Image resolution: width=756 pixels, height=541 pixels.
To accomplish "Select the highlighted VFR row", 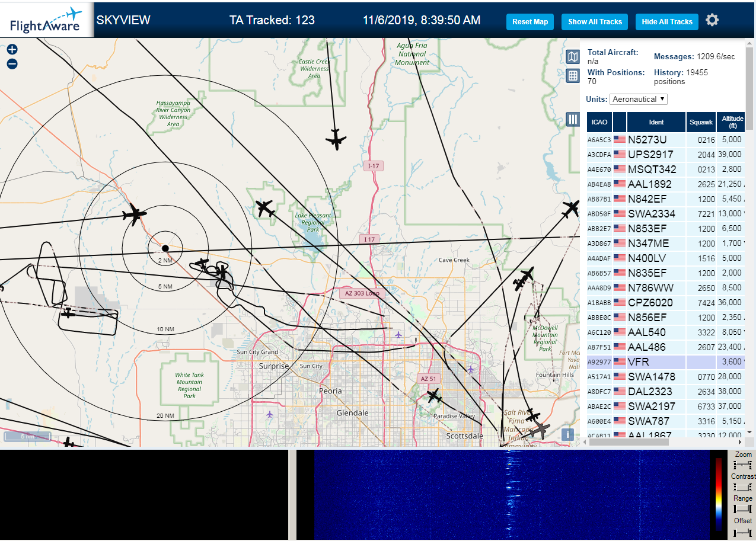I will pyautogui.click(x=665, y=361).
